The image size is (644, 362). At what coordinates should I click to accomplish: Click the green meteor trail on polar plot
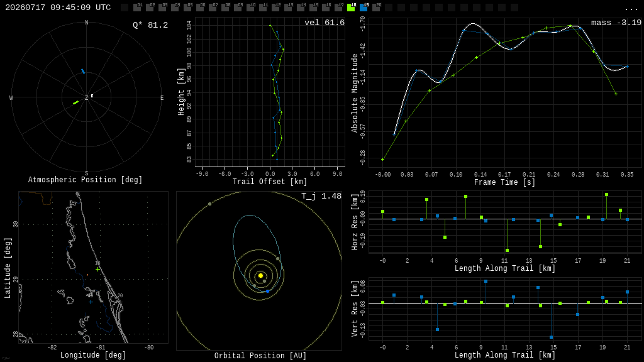click(76, 102)
